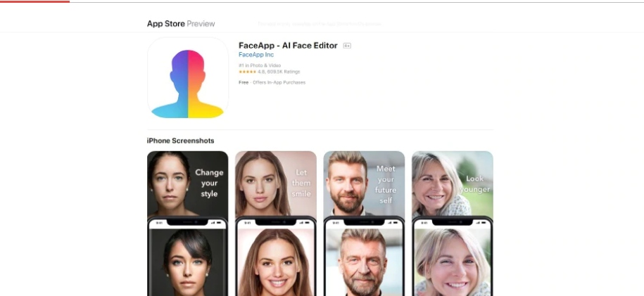Click the older bearded man phone mockup
Image resolution: width=644 pixels, height=296 pixels.
(364, 257)
